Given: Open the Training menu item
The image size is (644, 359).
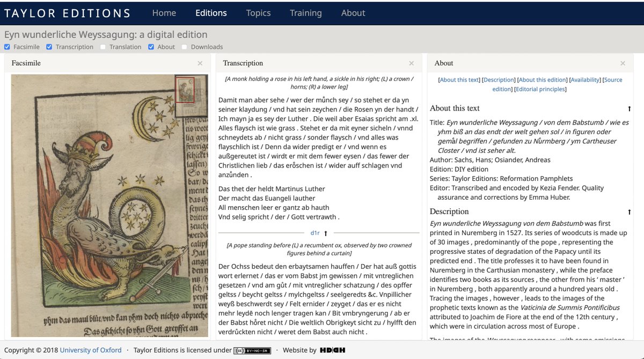Looking at the screenshot, I should point(306,13).
